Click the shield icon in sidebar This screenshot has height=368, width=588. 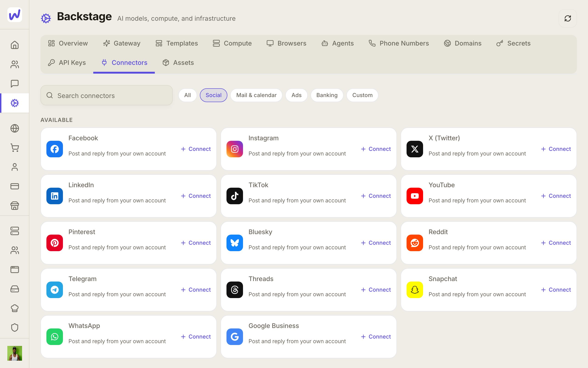[x=14, y=328]
